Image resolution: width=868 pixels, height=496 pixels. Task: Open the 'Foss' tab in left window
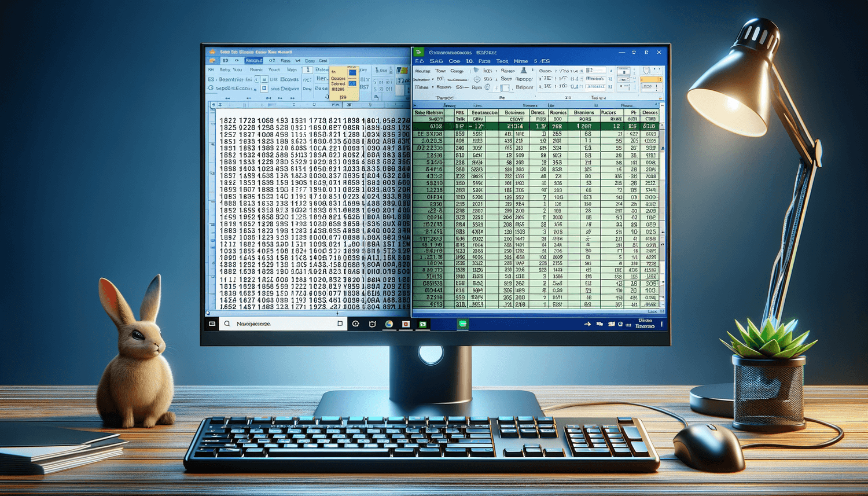point(285,60)
